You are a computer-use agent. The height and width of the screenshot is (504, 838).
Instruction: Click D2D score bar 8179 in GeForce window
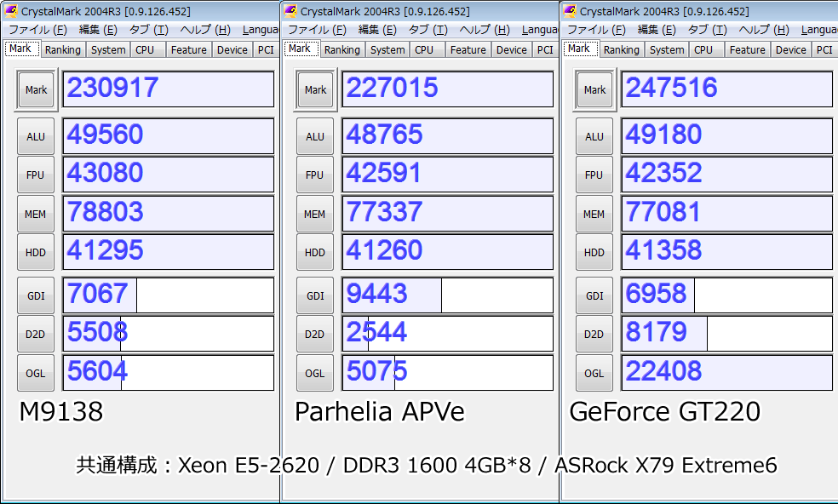pyautogui.click(x=727, y=334)
